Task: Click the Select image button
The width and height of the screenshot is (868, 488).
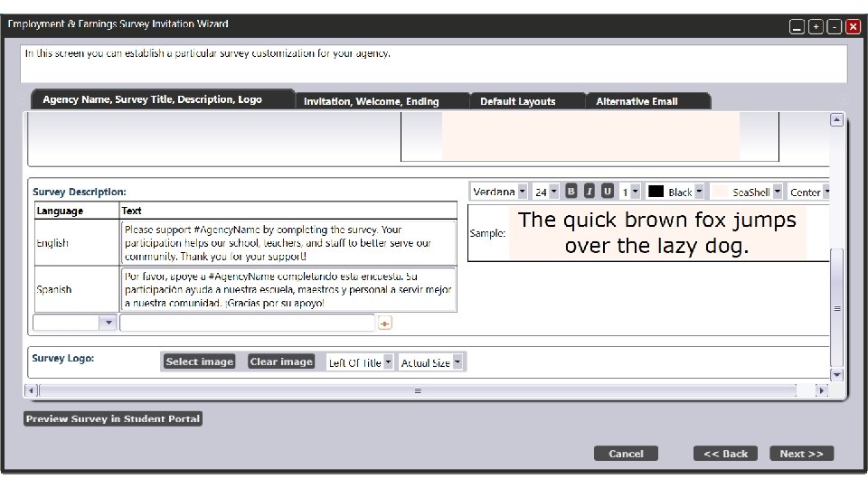Action: (200, 361)
